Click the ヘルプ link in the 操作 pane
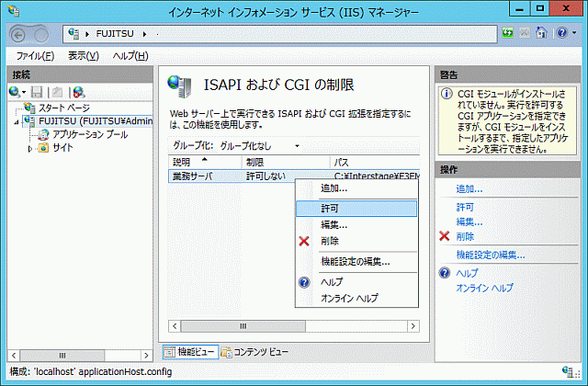This screenshot has width=588, height=386. coord(468,274)
